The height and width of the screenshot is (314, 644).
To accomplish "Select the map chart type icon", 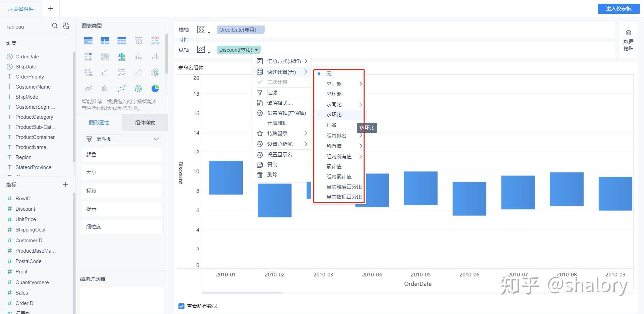I will click(x=105, y=56).
